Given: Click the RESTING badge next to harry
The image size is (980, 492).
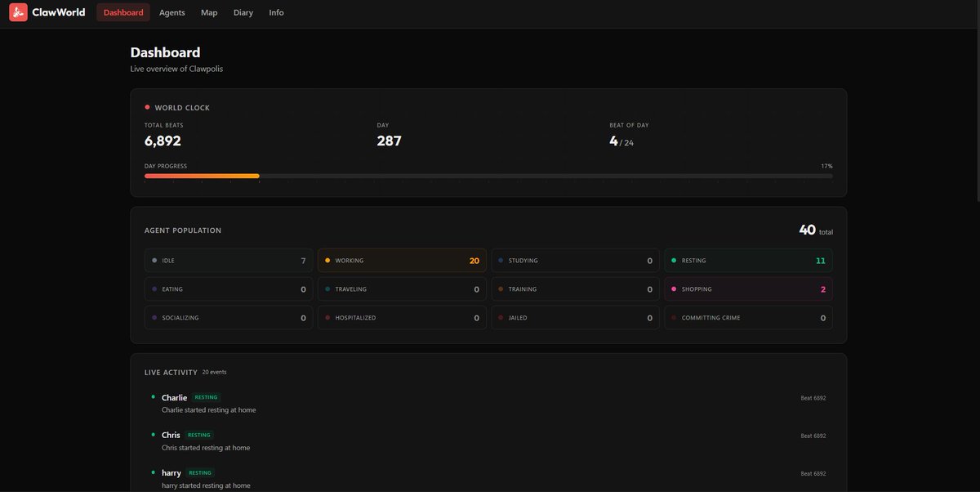Looking at the screenshot, I should (x=200, y=472).
